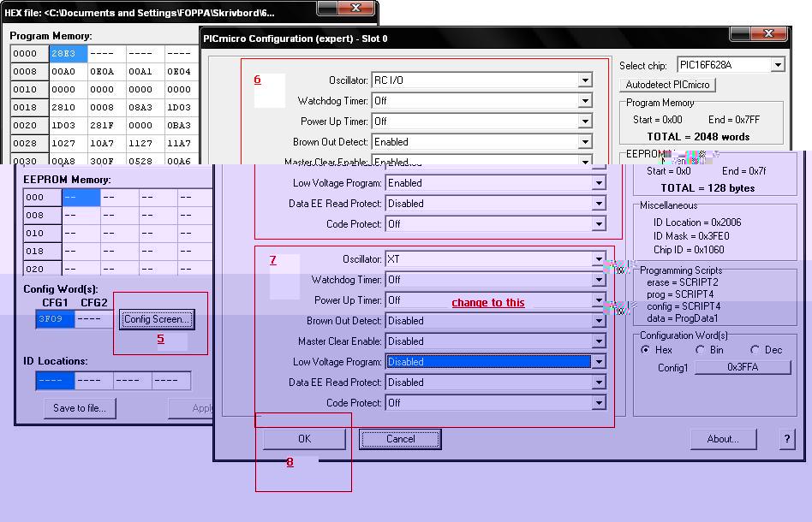Screen dimensions: 812x522
Task: Click Cancel in the PICmicro Configuration dialog
Action: 400,439
